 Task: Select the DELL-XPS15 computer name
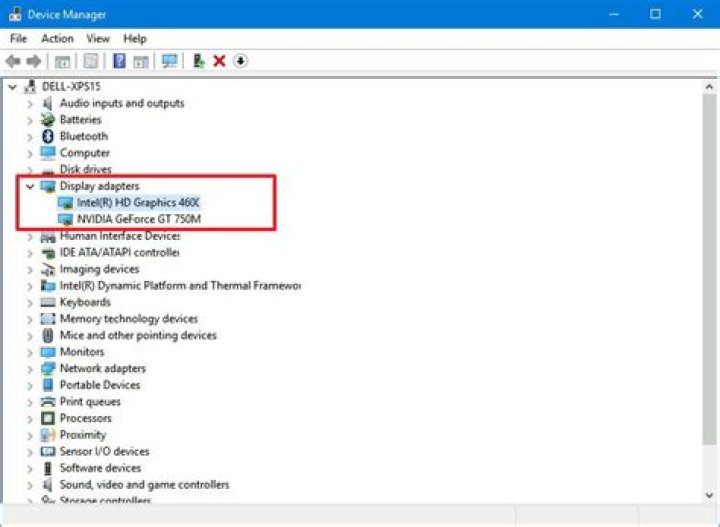pos(71,86)
